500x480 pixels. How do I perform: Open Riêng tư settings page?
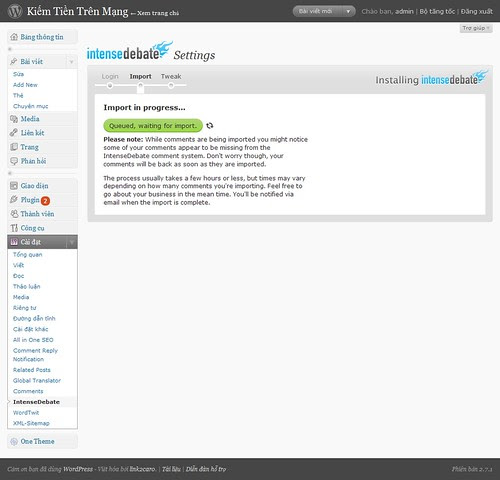[25, 308]
